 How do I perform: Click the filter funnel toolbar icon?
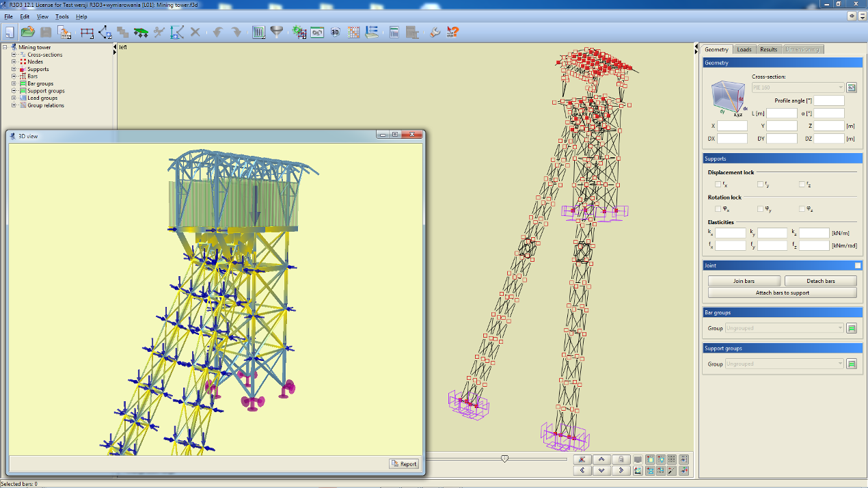pos(277,32)
